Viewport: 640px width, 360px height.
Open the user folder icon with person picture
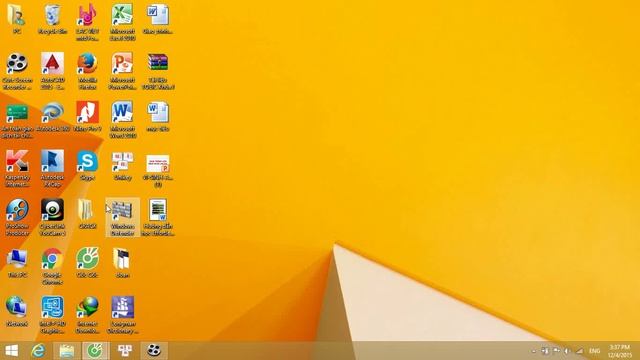click(17, 19)
